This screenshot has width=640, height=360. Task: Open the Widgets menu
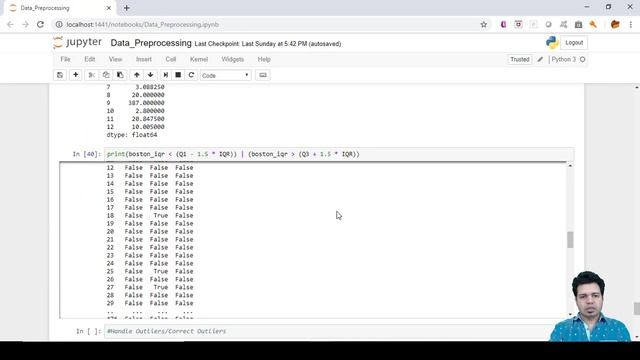click(x=233, y=59)
